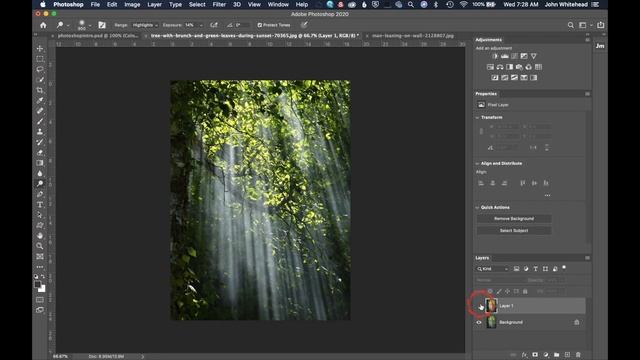Select the Rectangular Marquee tool
The width and height of the screenshot is (640, 360).
[x=40, y=59]
